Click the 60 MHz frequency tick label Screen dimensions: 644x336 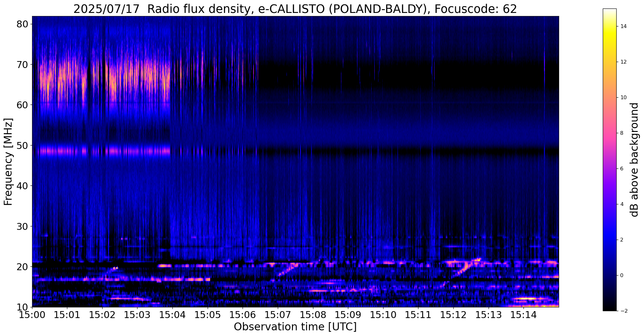[x=22, y=105]
